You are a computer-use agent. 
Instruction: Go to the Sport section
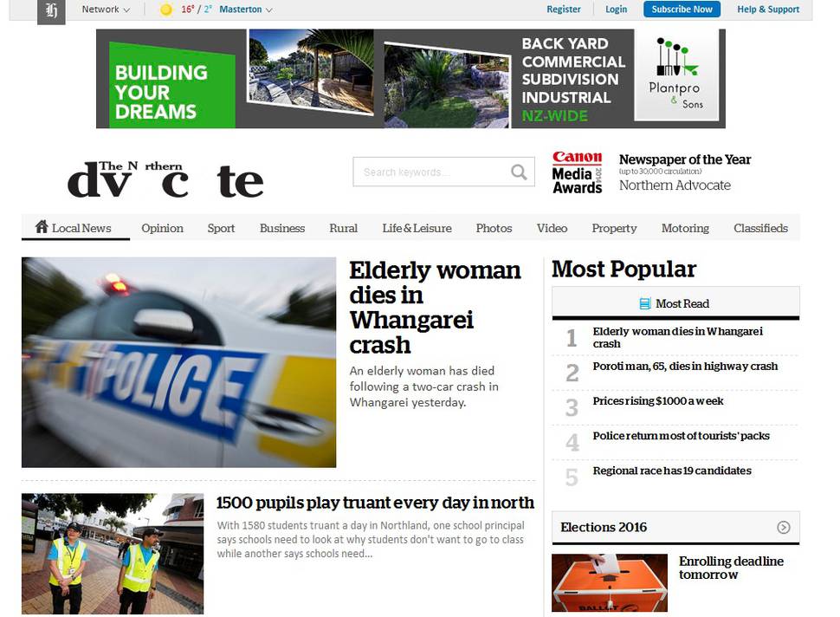(221, 229)
